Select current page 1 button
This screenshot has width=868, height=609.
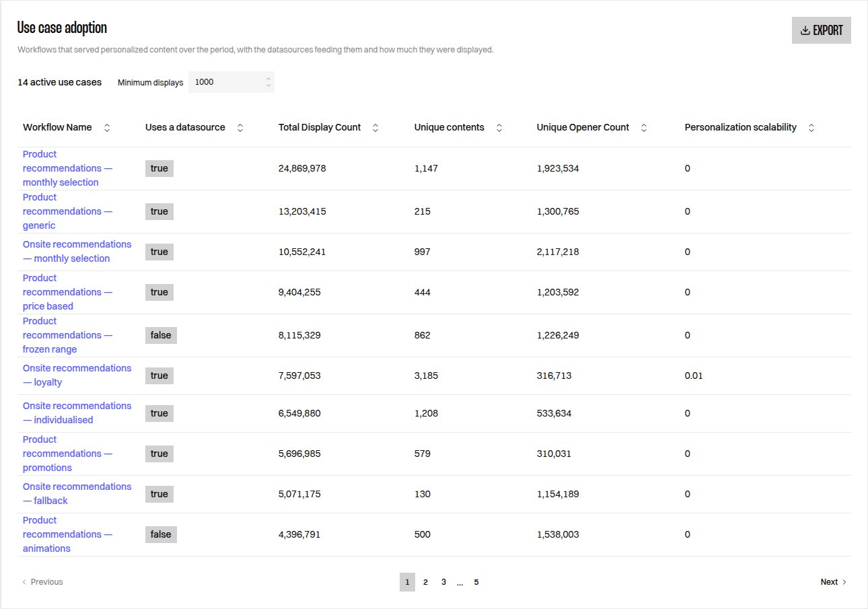click(x=407, y=582)
